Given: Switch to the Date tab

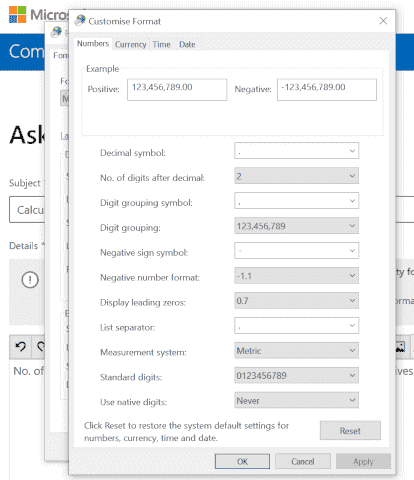Looking at the screenshot, I should click(x=187, y=45).
